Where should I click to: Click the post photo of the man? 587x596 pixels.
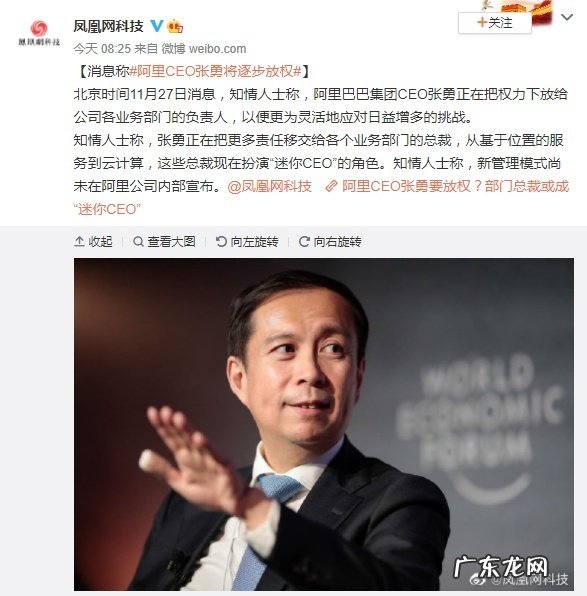[x=324, y=424]
